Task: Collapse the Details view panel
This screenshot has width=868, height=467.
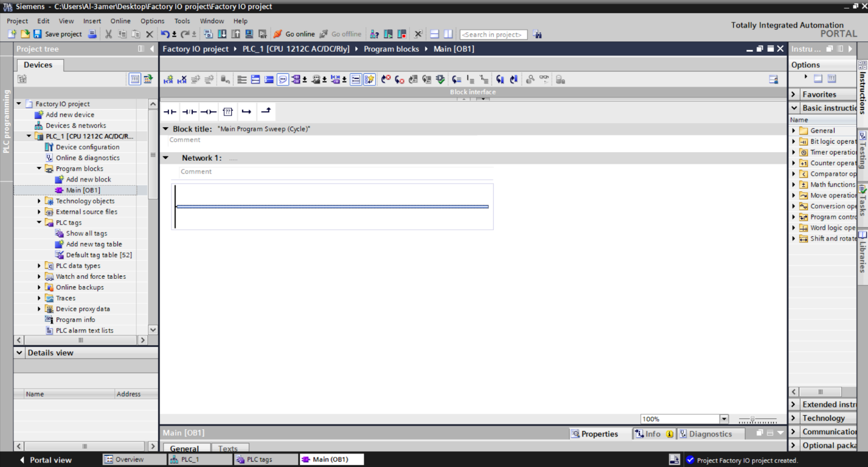Action: click(20, 353)
